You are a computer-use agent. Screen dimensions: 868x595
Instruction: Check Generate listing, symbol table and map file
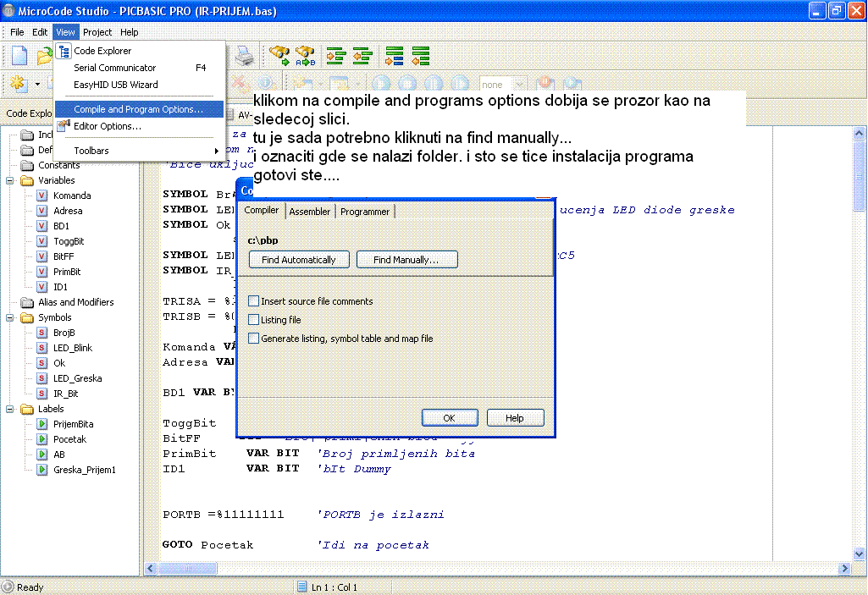[x=253, y=339]
